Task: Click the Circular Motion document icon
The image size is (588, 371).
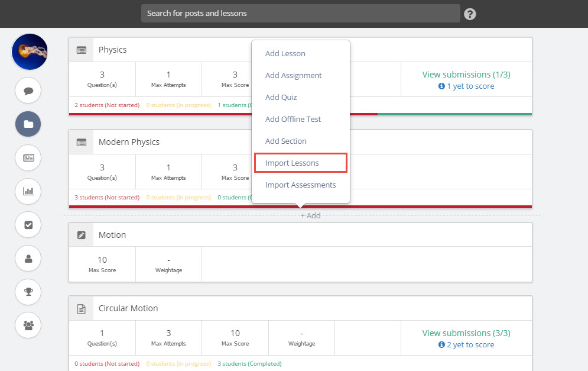Action: coord(82,309)
